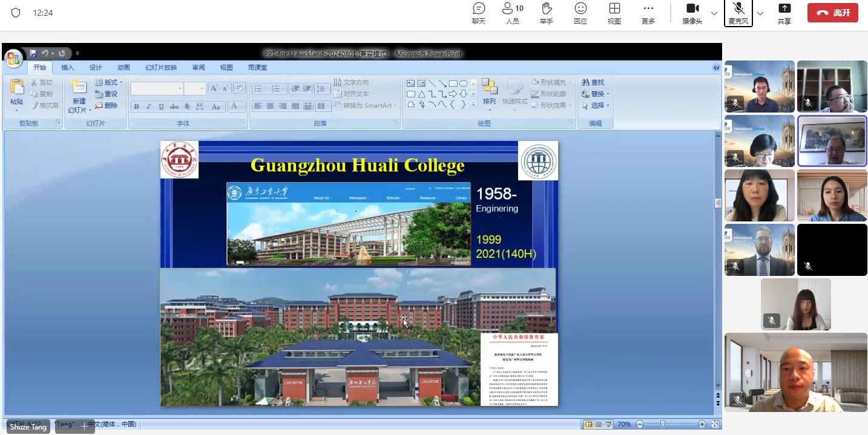Screen dimensions: 868x435
Task: Open reactions (回应) smiley icon
Action: tap(580, 13)
